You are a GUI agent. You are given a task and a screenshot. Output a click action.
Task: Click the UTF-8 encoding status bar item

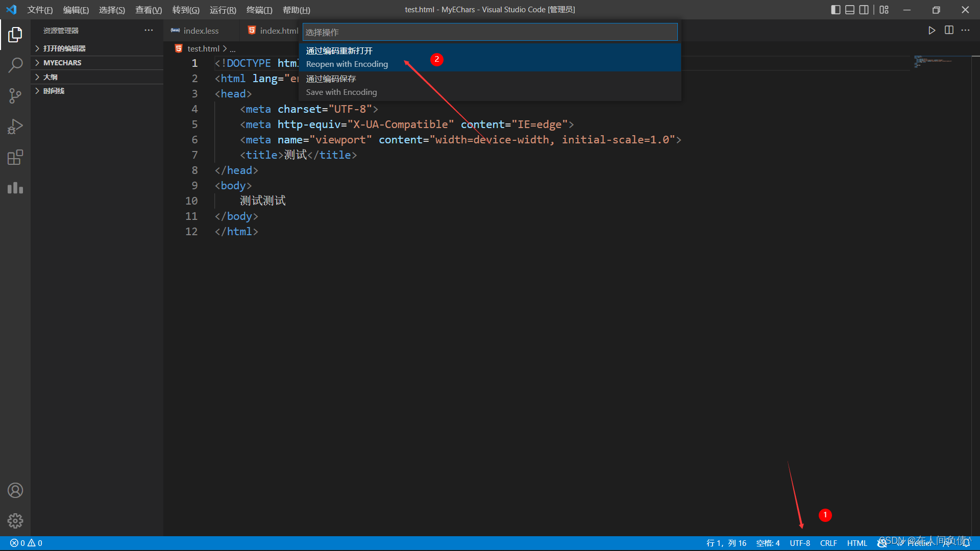coord(800,543)
